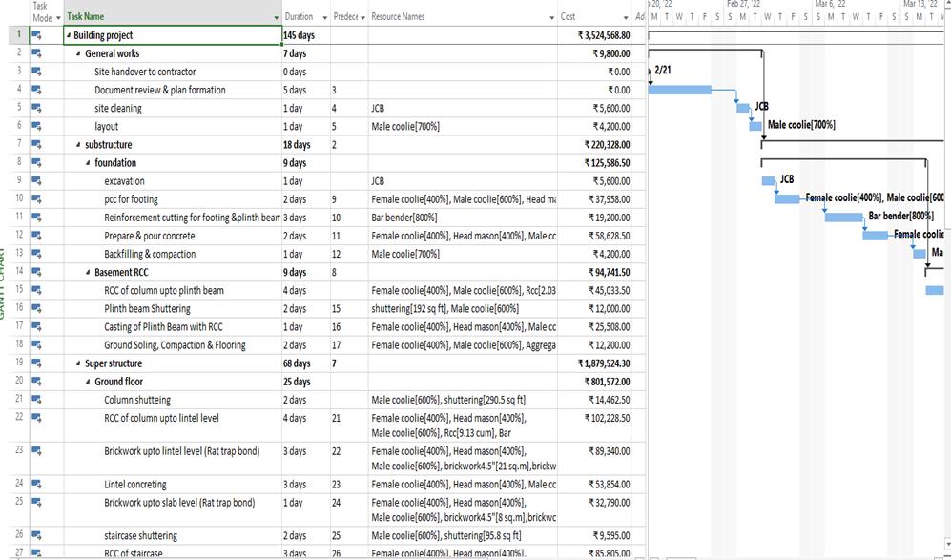
Task: Click task mode icon in Super structure row
Action: pos(36,363)
